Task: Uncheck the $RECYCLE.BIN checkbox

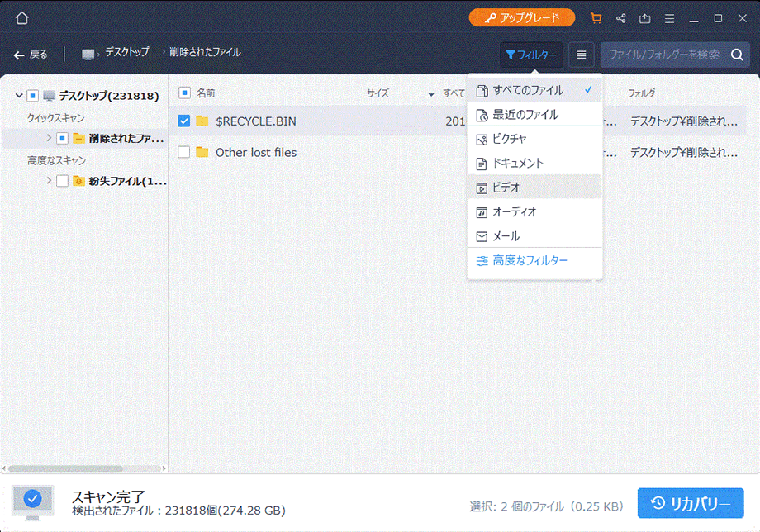Action: [183, 121]
